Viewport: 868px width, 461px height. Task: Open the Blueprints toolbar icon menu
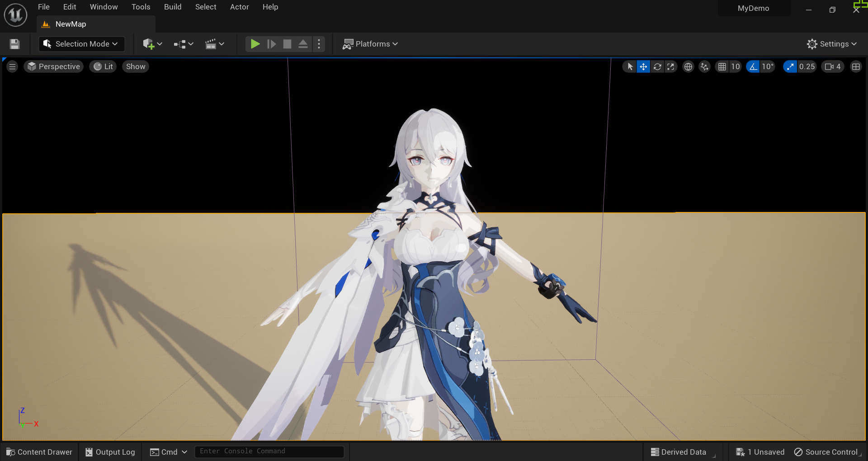tap(184, 44)
